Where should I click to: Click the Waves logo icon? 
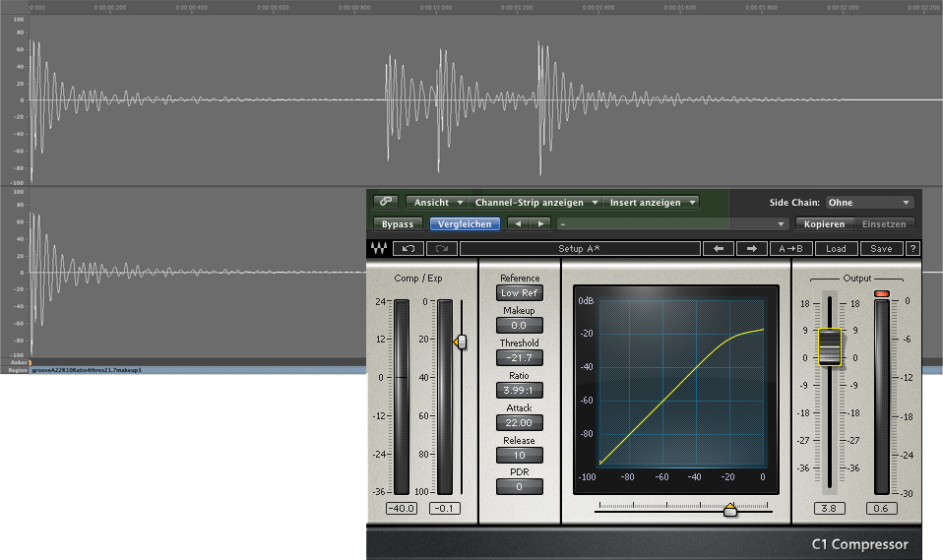(378, 249)
